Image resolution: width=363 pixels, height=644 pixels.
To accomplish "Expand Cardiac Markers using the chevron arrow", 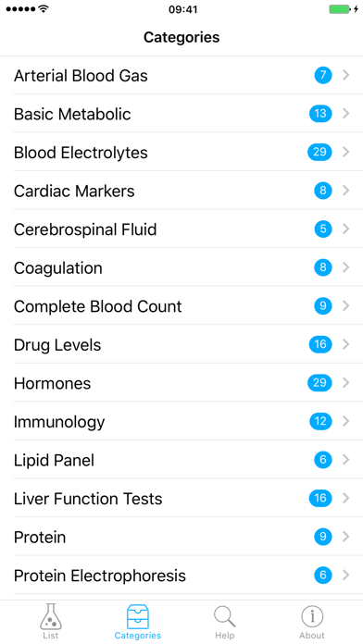I will [346, 191].
